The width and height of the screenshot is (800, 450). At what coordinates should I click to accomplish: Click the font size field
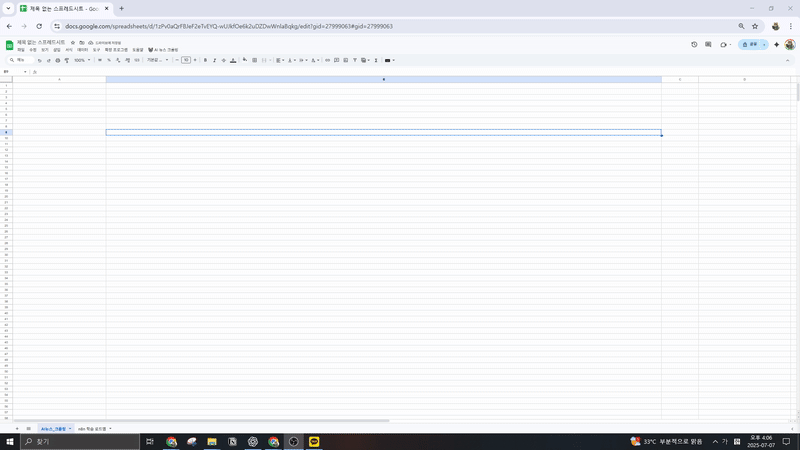[x=186, y=60]
